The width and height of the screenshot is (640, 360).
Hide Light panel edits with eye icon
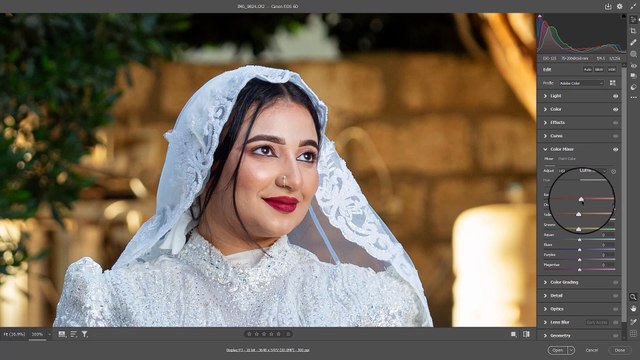[x=615, y=96]
